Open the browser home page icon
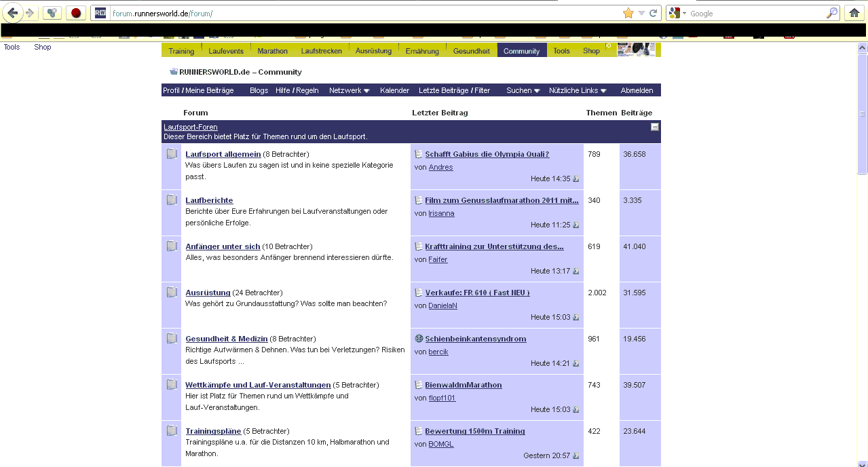Image resolution: width=868 pixels, height=467 pixels. coord(854,13)
